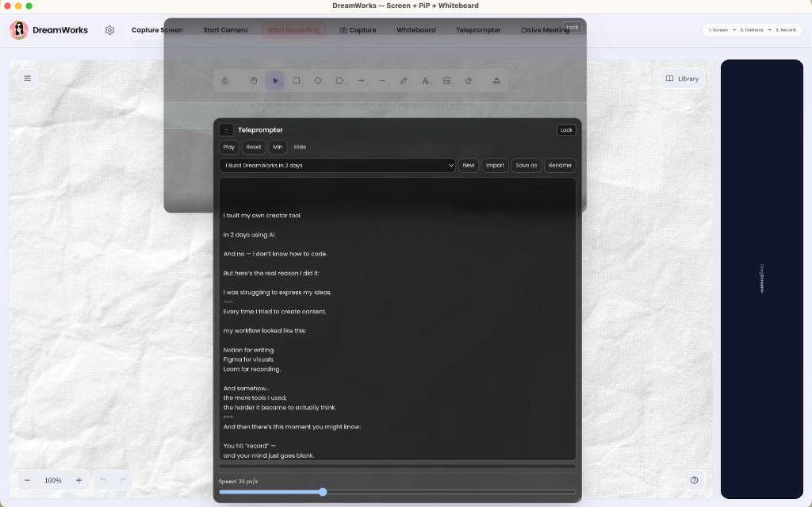Click the Start Recording button

click(x=293, y=30)
